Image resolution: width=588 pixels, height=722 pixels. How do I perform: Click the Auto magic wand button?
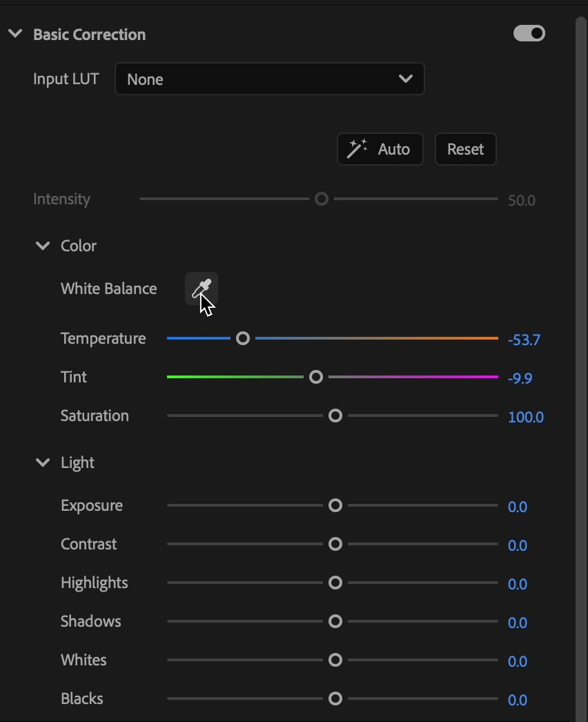tap(380, 149)
